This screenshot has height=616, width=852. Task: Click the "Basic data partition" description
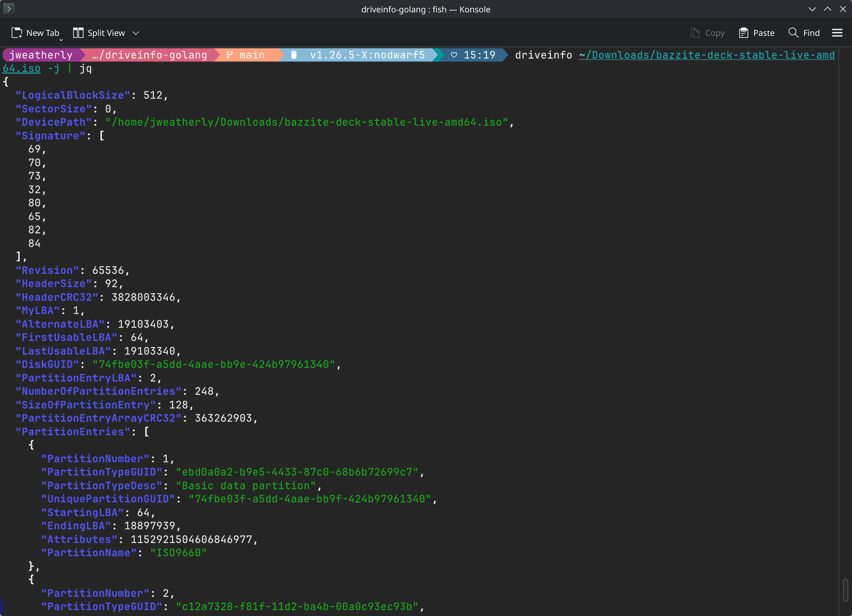pyautogui.click(x=246, y=485)
